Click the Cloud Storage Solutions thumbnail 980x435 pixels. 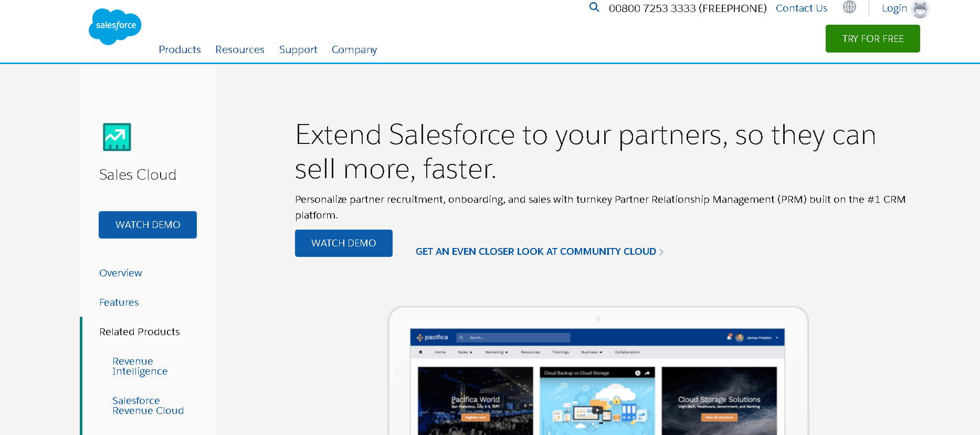pyautogui.click(x=719, y=401)
